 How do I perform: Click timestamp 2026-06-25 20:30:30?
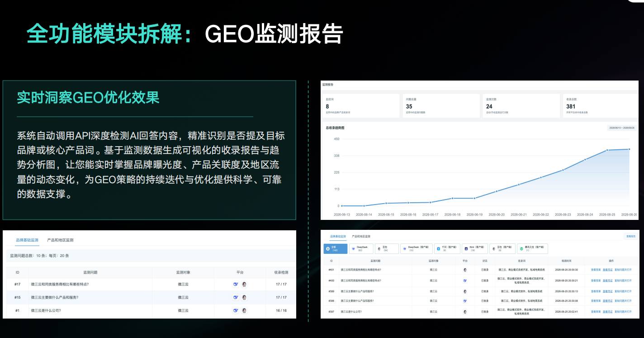click(566, 270)
